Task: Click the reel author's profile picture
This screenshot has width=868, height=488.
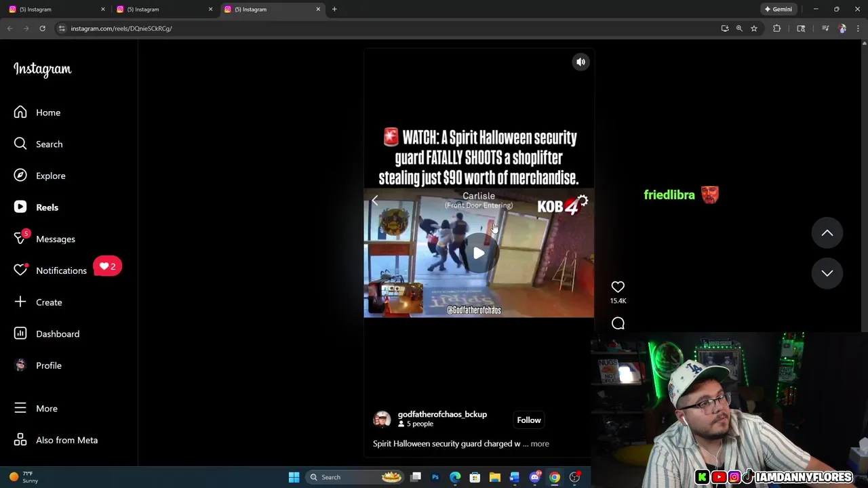Action: 382,420
